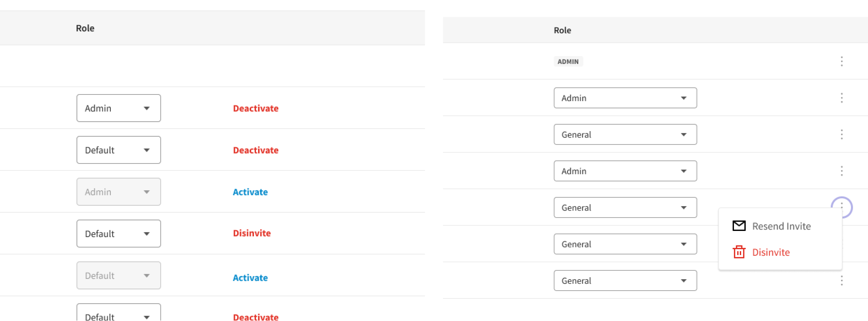Click the kebab icon for the second Admin row in the right table
The image size is (868, 321).
(x=841, y=171)
